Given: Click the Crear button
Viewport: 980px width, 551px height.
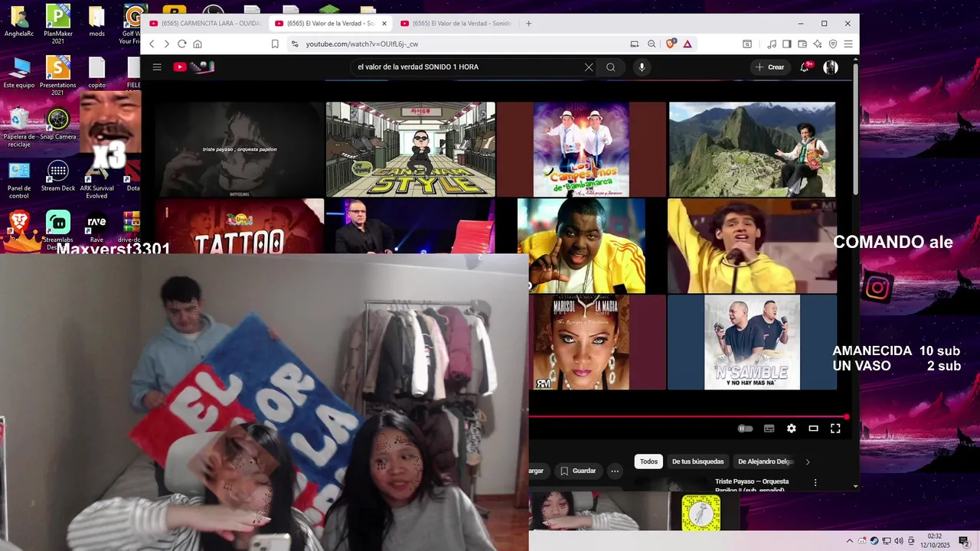Looking at the screenshot, I should pyautogui.click(x=770, y=67).
